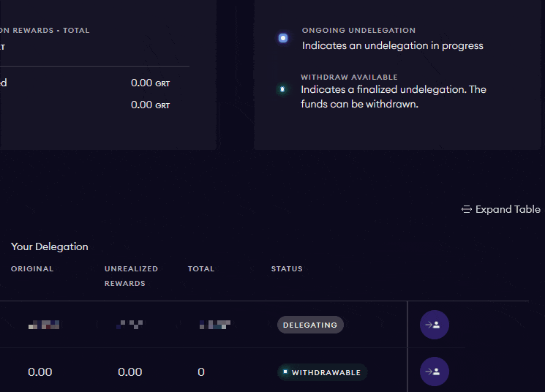Click the ORIGINAL column header
545x392 pixels.
coord(32,268)
